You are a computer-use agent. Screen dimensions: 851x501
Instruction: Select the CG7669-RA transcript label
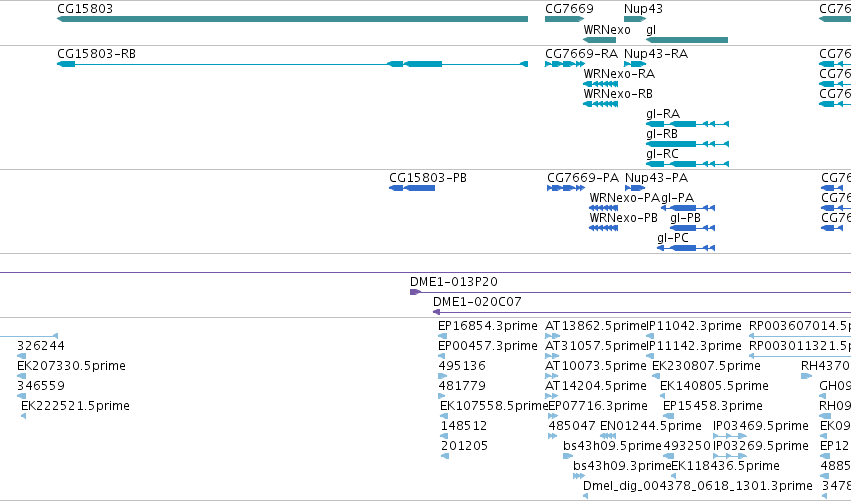[x=581, y=54]
